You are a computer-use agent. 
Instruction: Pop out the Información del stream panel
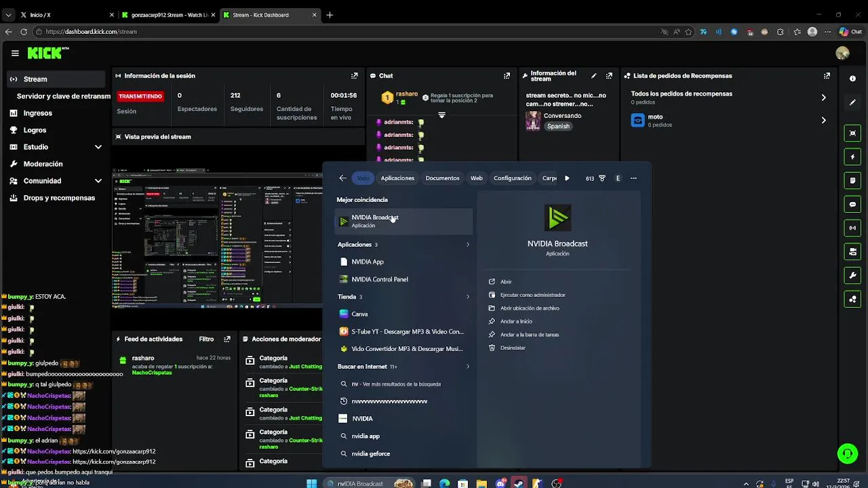click(x=609, y=76)
